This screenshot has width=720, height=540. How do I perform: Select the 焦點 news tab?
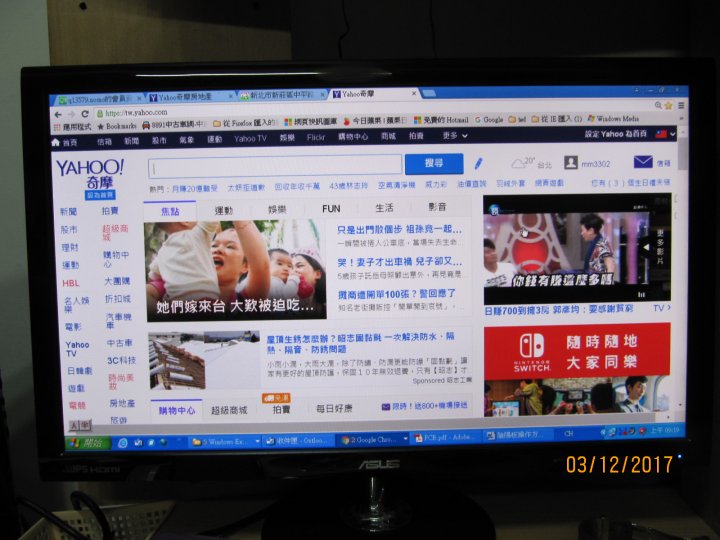tap(170, 212)
